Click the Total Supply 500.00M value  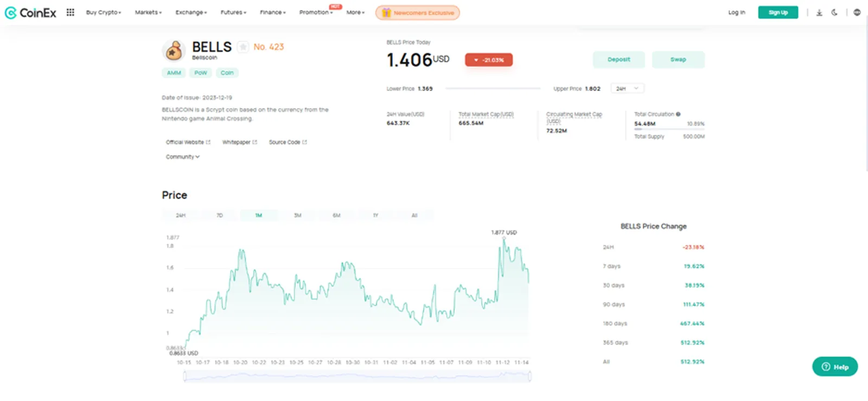click(x=694, y=137)
